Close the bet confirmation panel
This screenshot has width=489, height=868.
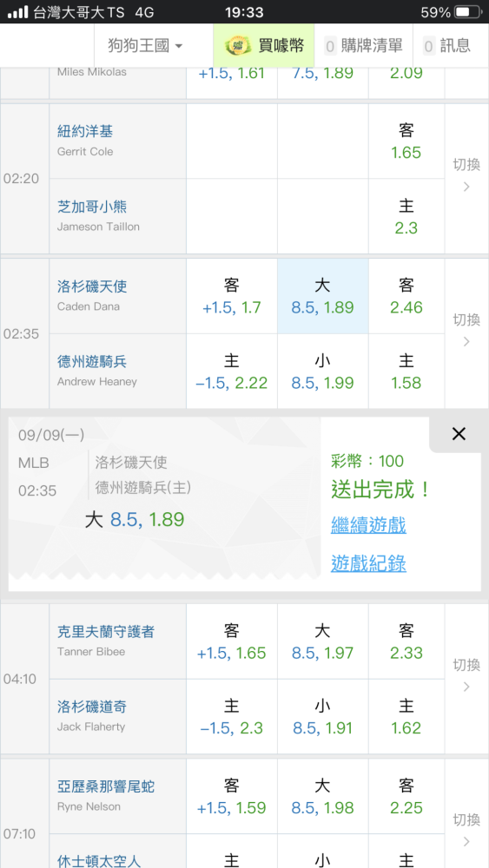(459, 434)
